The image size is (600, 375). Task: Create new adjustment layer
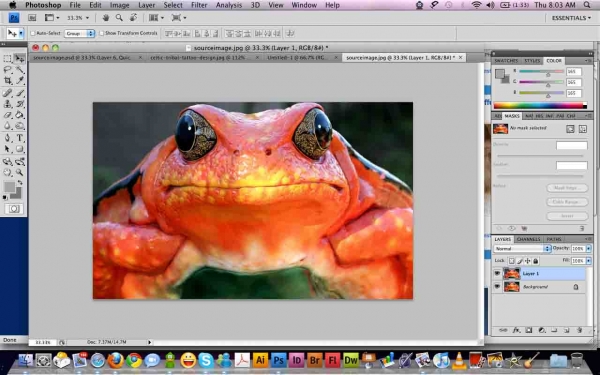(x=541, y=330)
